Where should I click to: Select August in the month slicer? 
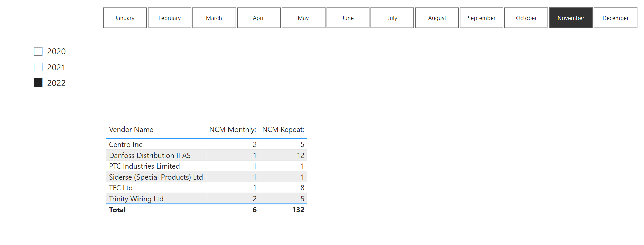pyautogui.click(x=437, y=18)
